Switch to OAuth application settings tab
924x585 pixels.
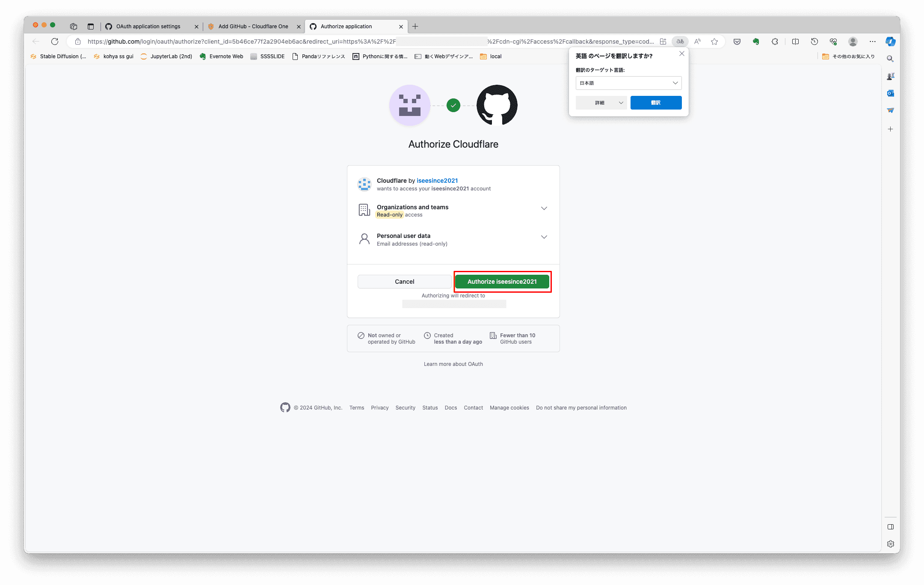148,27
